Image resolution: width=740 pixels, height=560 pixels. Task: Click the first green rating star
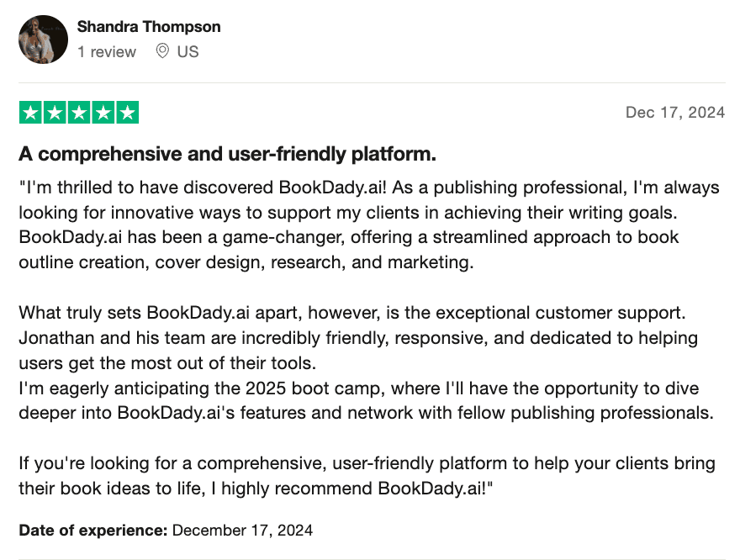click(30, 113)
